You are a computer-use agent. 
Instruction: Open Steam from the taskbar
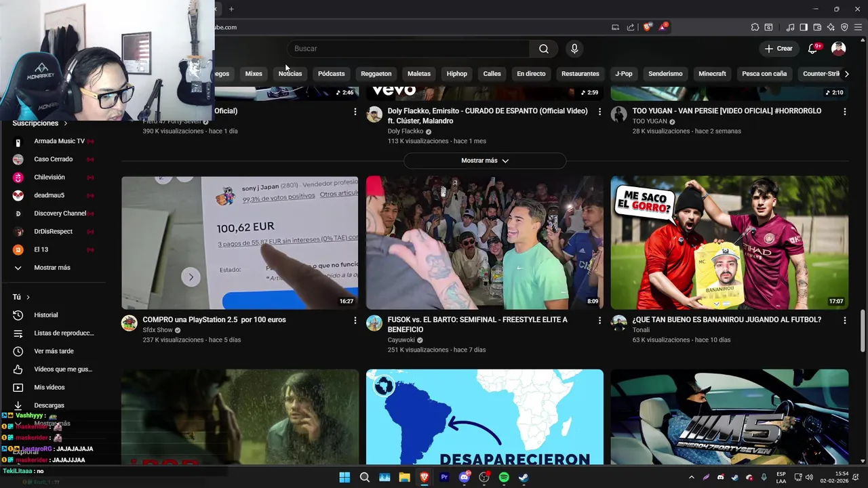(524, 477)
